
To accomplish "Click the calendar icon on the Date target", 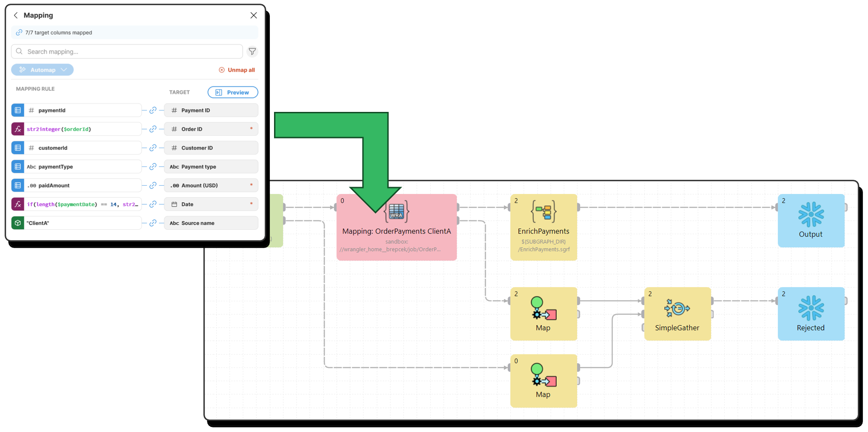I will point(174,204).
